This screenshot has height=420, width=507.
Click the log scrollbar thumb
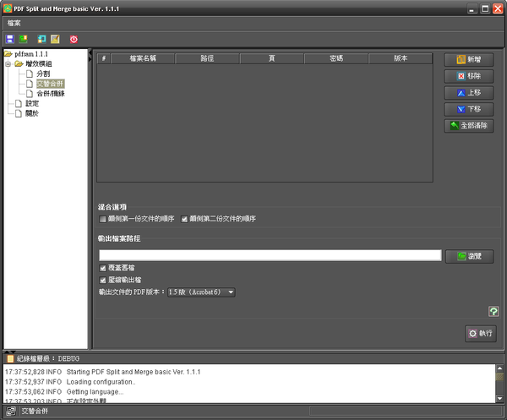point(499,377)
